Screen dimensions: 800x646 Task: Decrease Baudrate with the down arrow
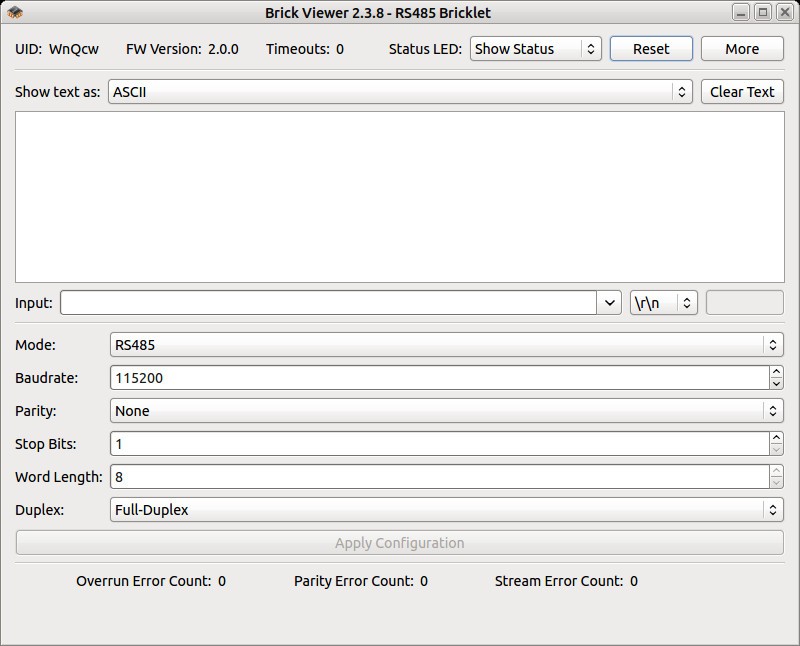pyautogui.click(x=776, y=384)
